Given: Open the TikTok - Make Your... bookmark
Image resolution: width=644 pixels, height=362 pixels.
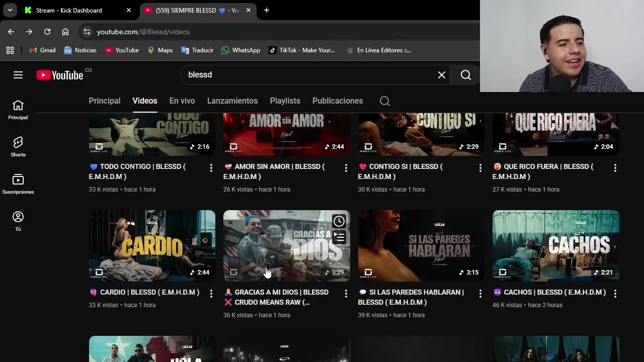Looking at the screenshot, I should pyautogui.click(x=302, y=50).
